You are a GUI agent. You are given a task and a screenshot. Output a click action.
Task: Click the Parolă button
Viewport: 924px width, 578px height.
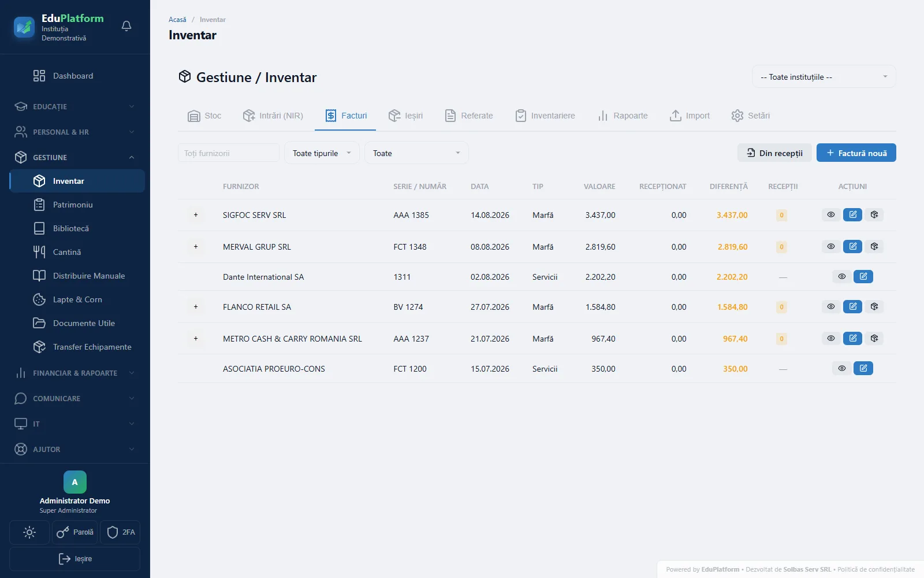click(x=75, y=532)
